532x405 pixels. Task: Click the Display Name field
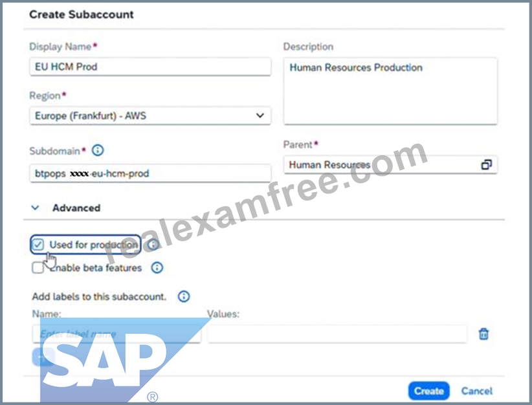150,67
